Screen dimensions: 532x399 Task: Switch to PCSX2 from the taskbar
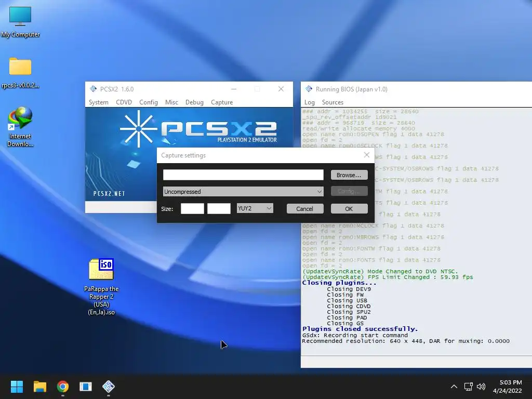tap(109, 387)
